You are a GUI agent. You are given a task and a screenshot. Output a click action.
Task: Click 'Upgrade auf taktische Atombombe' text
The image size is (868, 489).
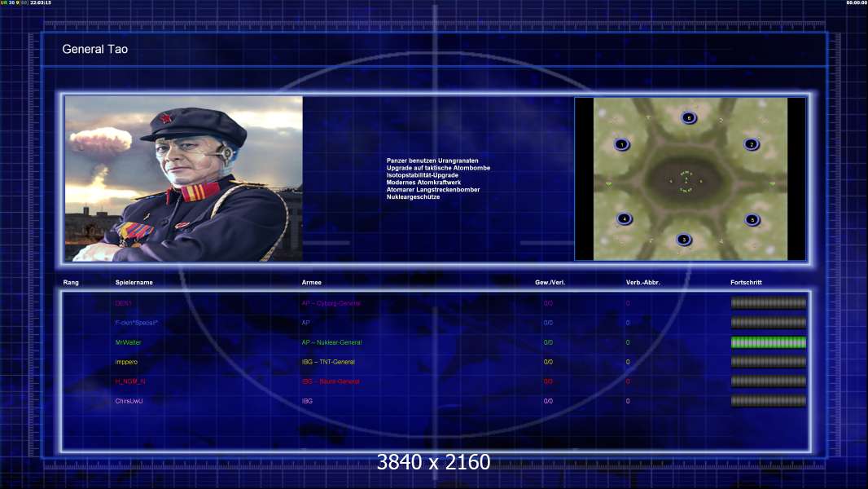(438, 168)
